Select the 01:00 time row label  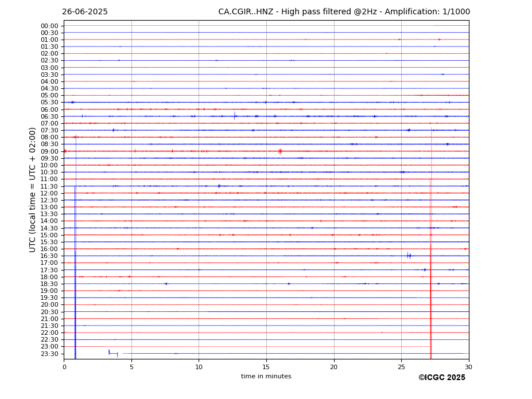[x=49, y=40]
